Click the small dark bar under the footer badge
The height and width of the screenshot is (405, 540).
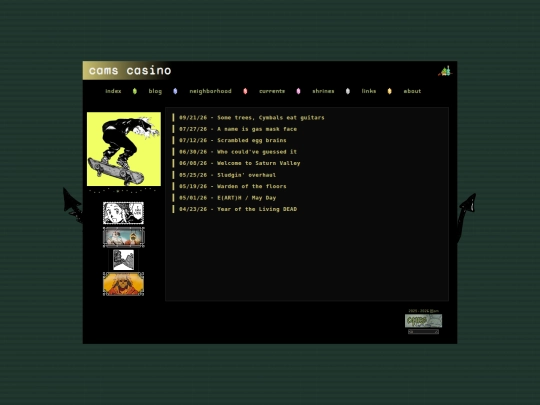coord(423,332)
